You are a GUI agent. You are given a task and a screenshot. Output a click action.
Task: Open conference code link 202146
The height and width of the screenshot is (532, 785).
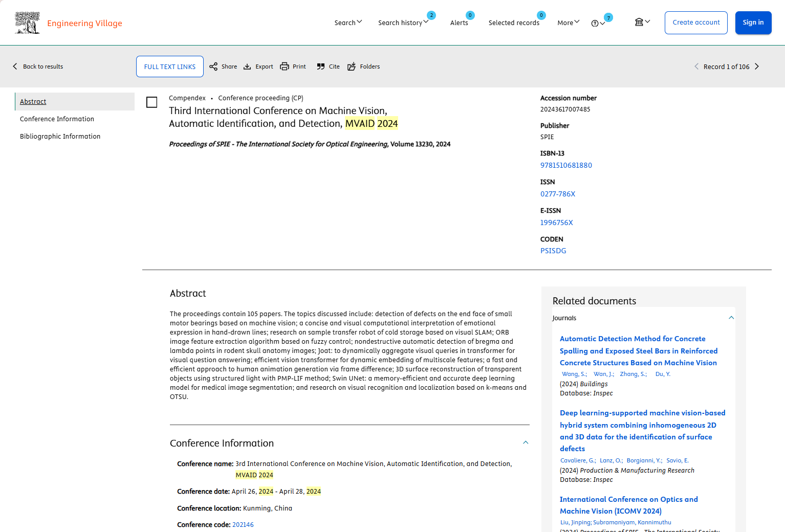tap(243, 524)
